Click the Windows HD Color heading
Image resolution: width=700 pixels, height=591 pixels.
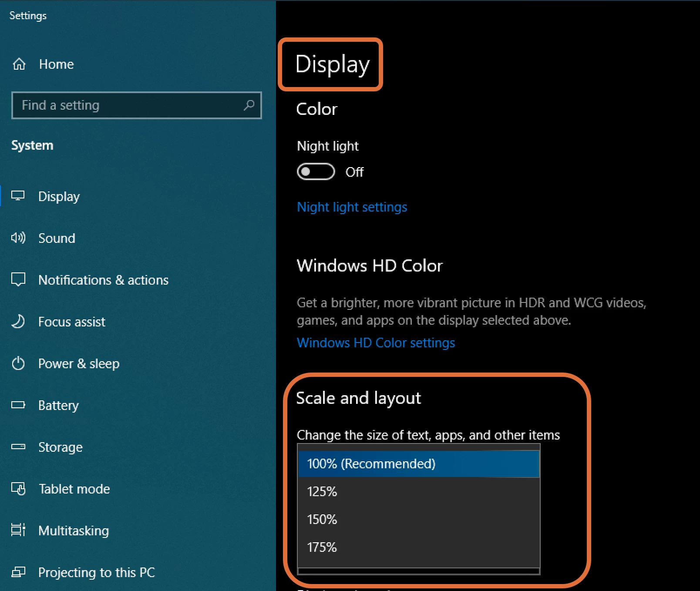[x=370, y=265]
